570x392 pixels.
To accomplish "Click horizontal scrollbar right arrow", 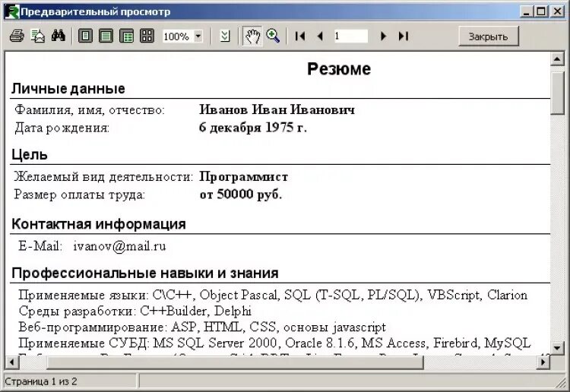I will 543,362.
